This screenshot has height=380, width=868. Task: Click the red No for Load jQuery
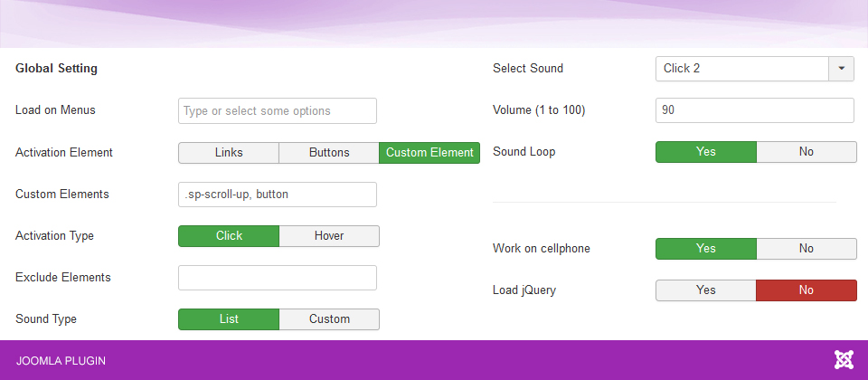pos(807,290)
